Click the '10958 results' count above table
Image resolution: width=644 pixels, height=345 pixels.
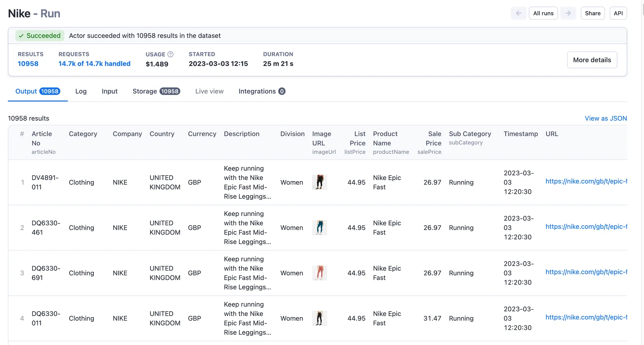(x=29, y=118)
